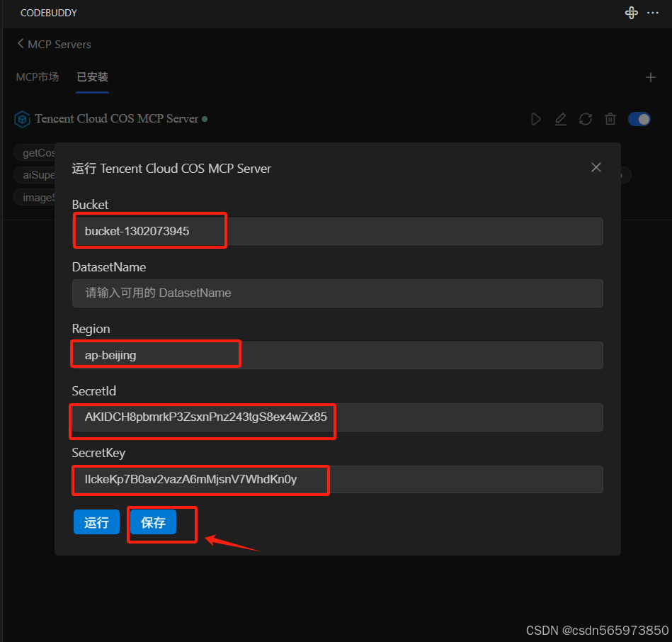
Task: Click the SecretKey input field
Action: pos(338,479)
